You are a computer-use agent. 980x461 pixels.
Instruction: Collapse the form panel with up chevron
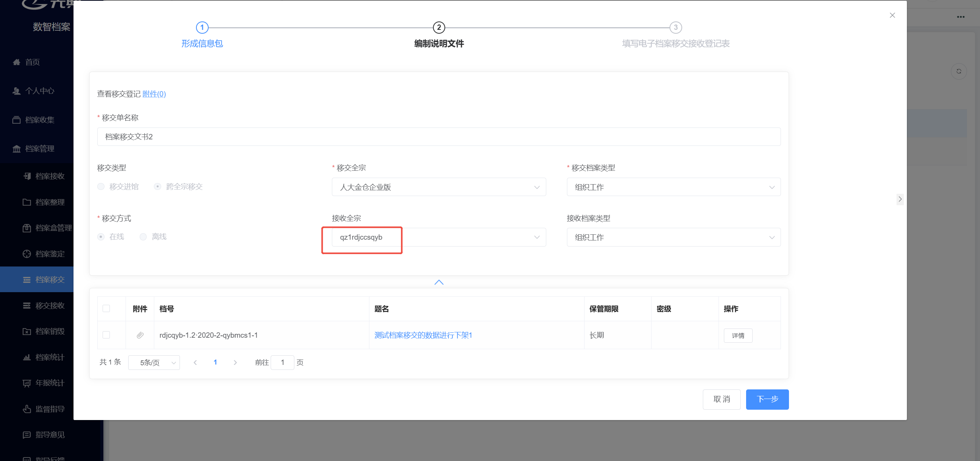439,282
